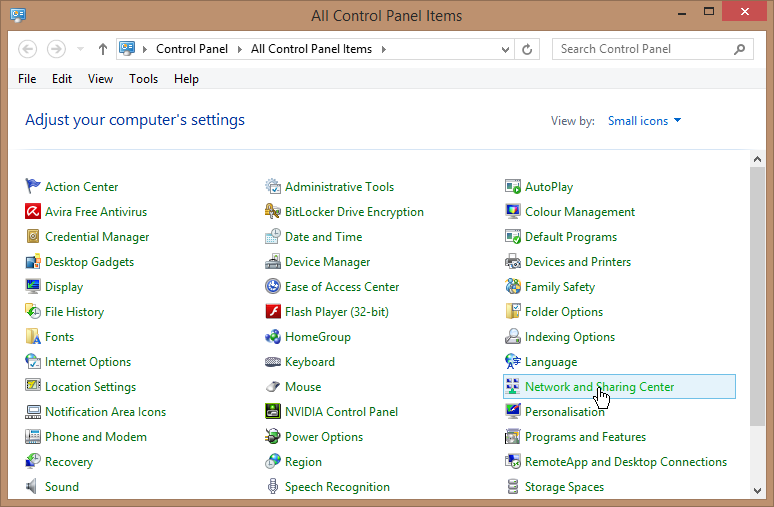Click the Mouse link
The width and height of the screenshot is (774, 507).
303,387
